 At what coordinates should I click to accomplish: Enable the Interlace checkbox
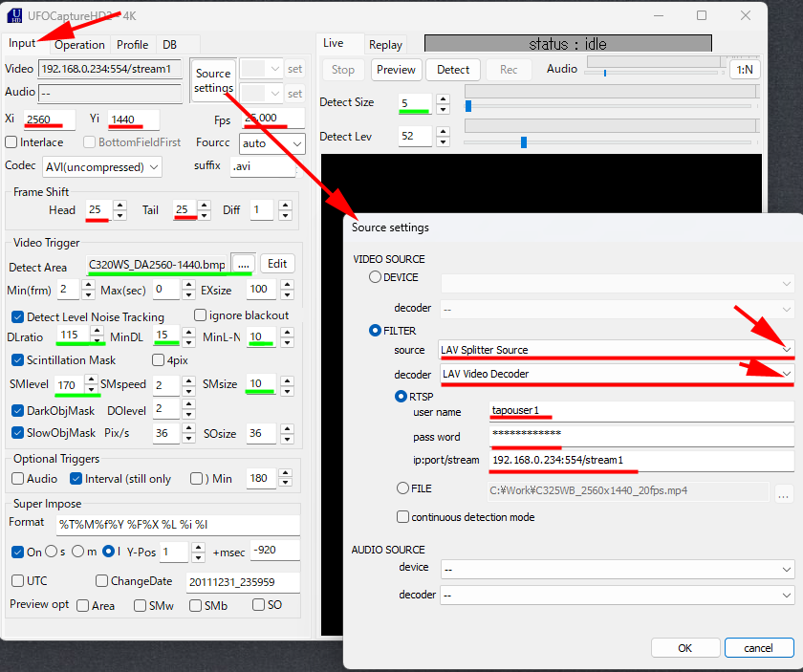(11, 142)
